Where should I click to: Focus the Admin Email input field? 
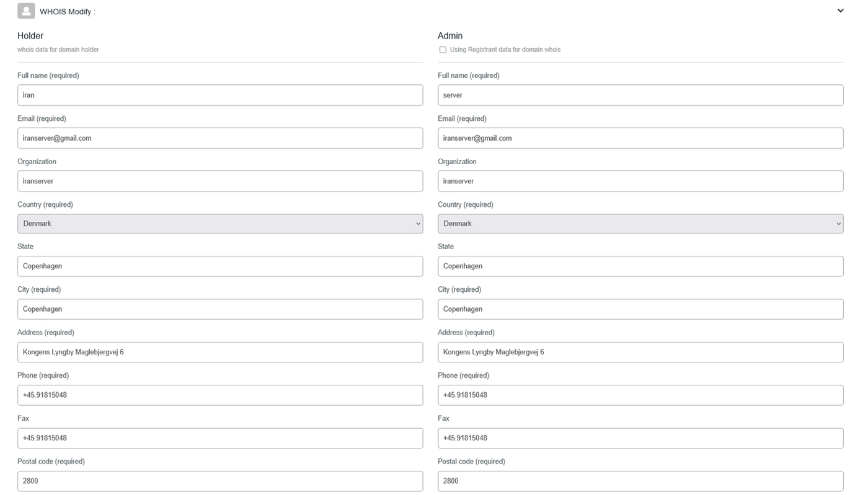(640, 138)
